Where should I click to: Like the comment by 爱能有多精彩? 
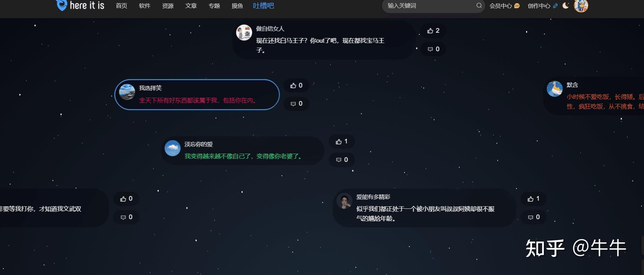[533, 199]
